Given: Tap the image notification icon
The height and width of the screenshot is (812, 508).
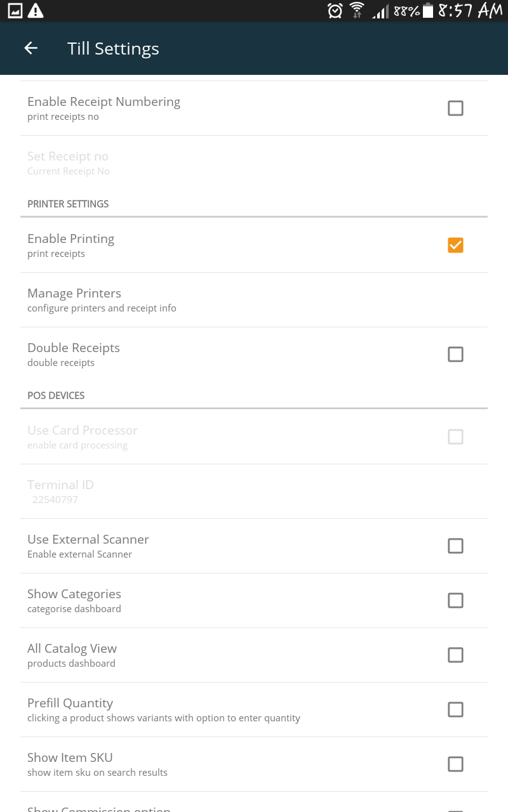Looking at the screenshot, I should 15,11.
